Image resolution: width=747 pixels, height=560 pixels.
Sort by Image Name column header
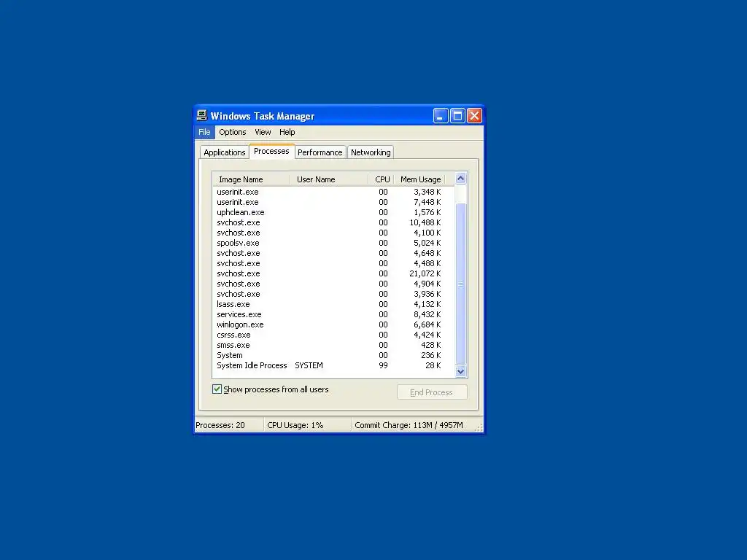(x=251, y=179)
